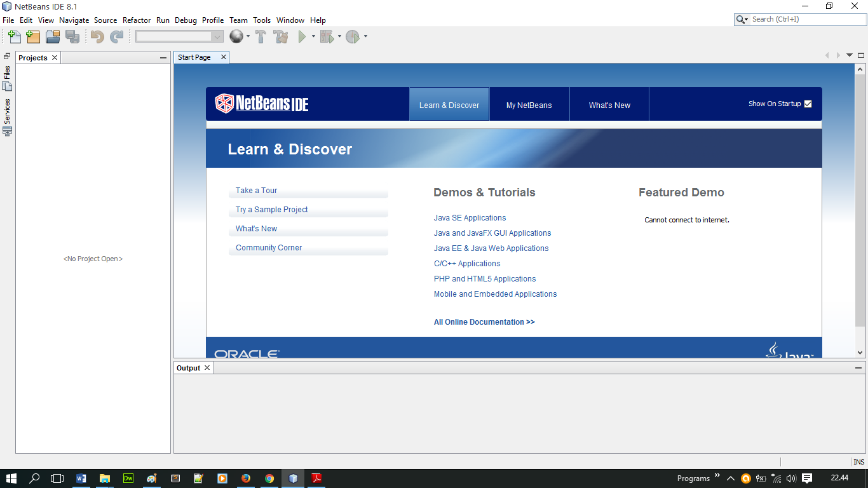Viewport: 868px width, 488px height.
Task: Open File Explorer from the taskbar
Action: 104,478
